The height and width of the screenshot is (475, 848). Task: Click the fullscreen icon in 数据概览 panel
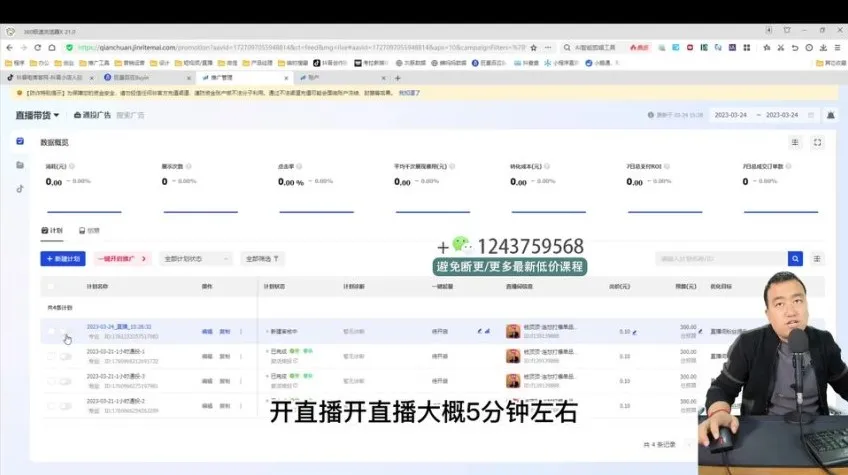point(817,142)
